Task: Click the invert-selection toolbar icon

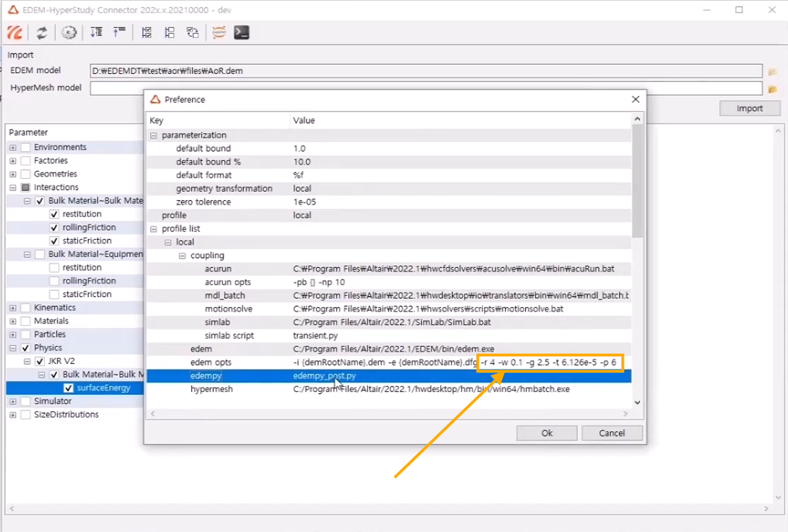Action: tap(192, 33)
